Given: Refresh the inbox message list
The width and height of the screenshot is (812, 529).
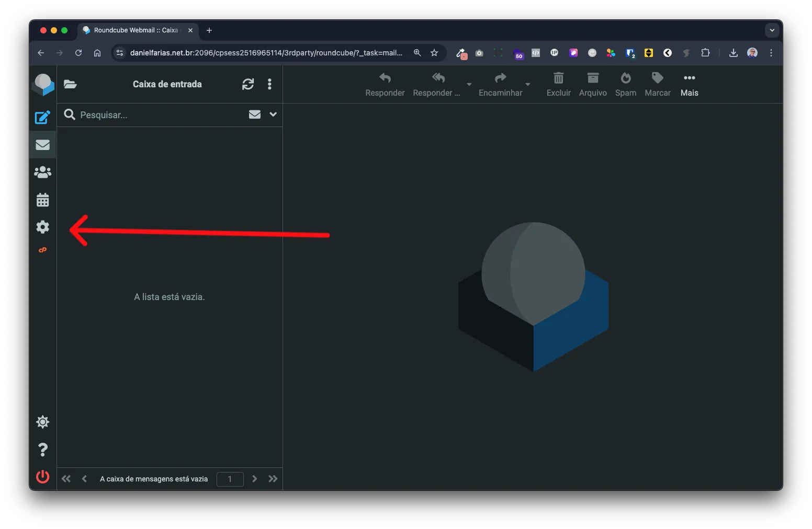Looking at the screenshot, I should click(x=247, y=84).
